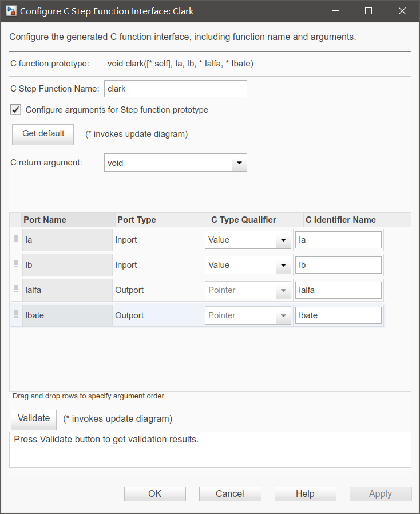This screenshot has width=420, height=514.
Task: Click the drag handle icon for row Ia
Action: [x=15, y=239]
